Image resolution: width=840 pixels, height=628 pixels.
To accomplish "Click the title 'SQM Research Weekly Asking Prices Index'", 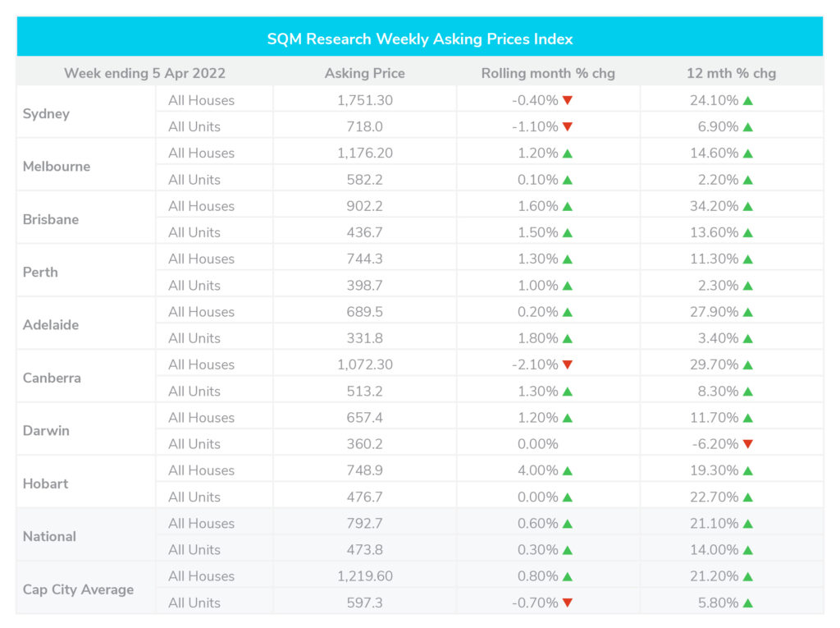I will click(x=420, y=39).
